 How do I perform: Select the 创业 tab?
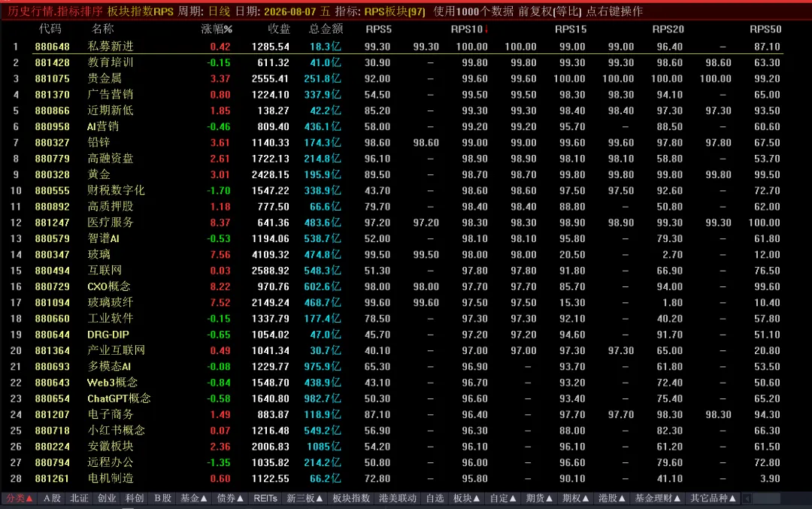(107, 498)
